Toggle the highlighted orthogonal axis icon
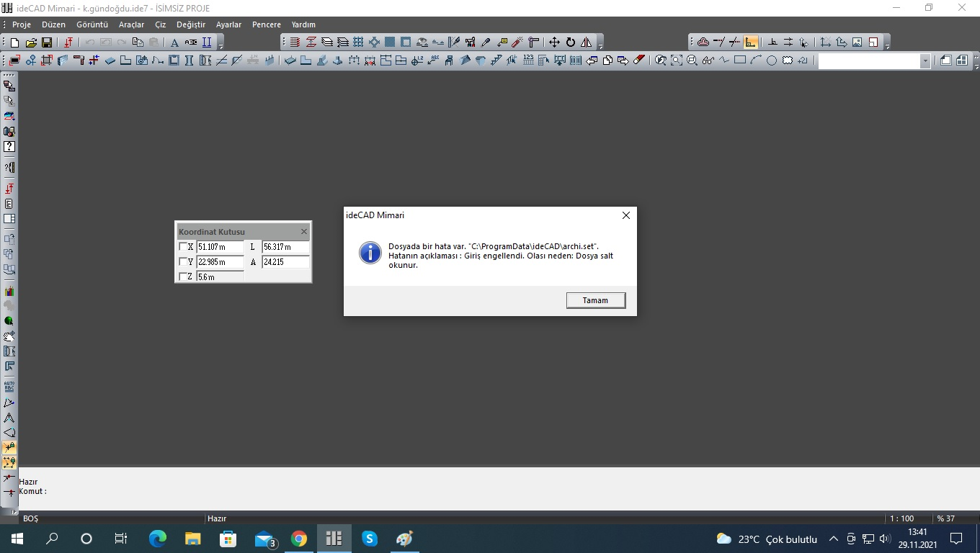This screenshot has height=553, width=980. click(x=751, y=42)
